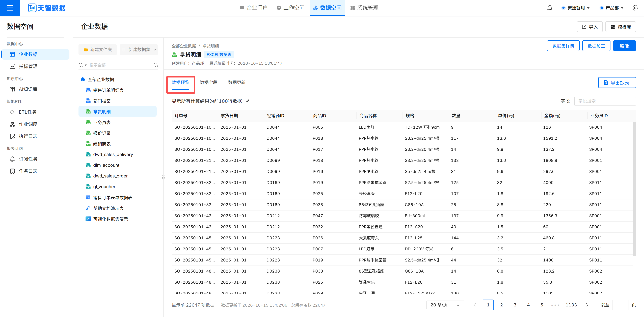Click the home icon of 全部企业数据
This screenshot has height=317, width=644.
pyautogui.click(x=83, y=79)
